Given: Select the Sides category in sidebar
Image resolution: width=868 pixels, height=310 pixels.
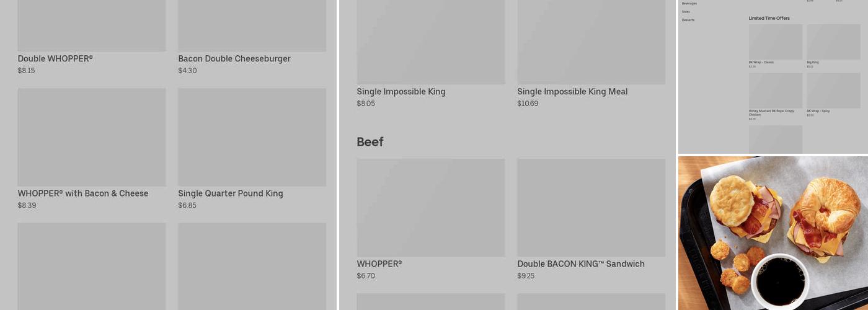Looking at the screenshot, I should [x=686, y=12].
